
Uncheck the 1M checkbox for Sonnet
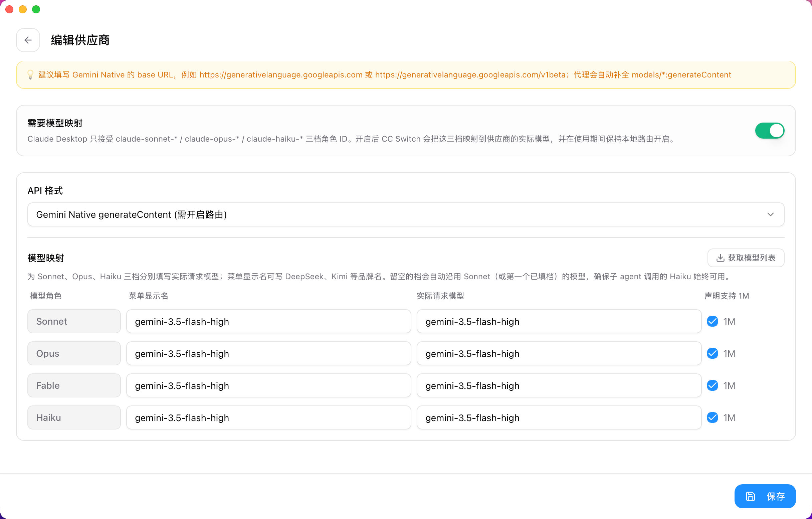(x=712, y=321)
